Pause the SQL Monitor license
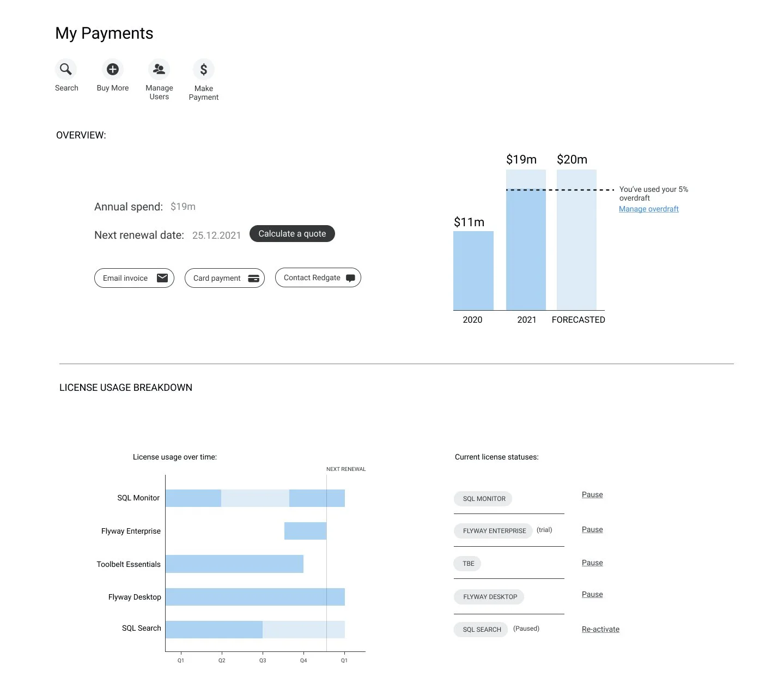 click(592, 494)
